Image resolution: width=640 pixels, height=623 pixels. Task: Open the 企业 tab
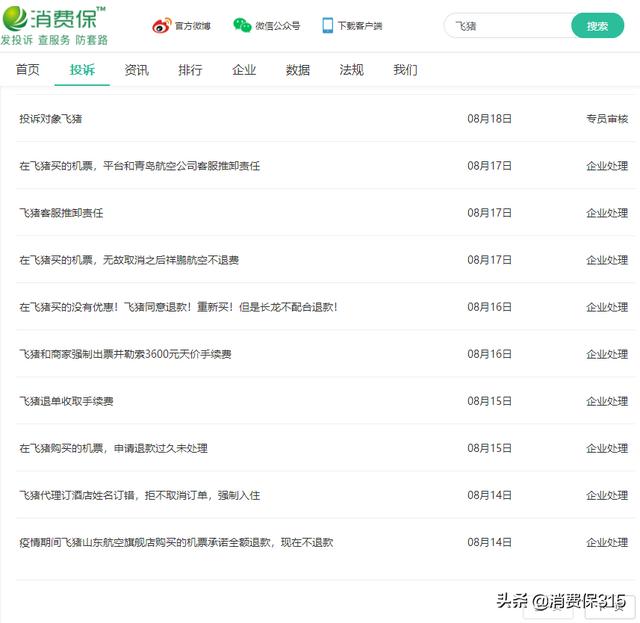pyautogui.click(x=244, y=70)
